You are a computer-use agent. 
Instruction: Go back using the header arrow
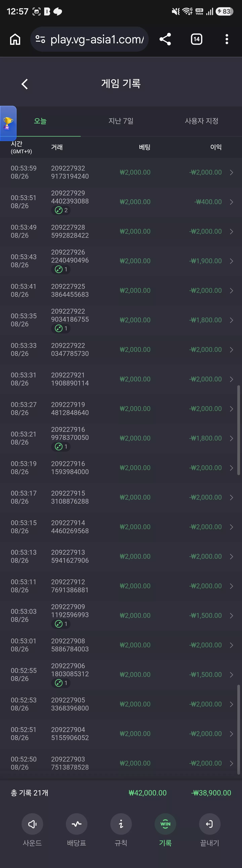24,84
